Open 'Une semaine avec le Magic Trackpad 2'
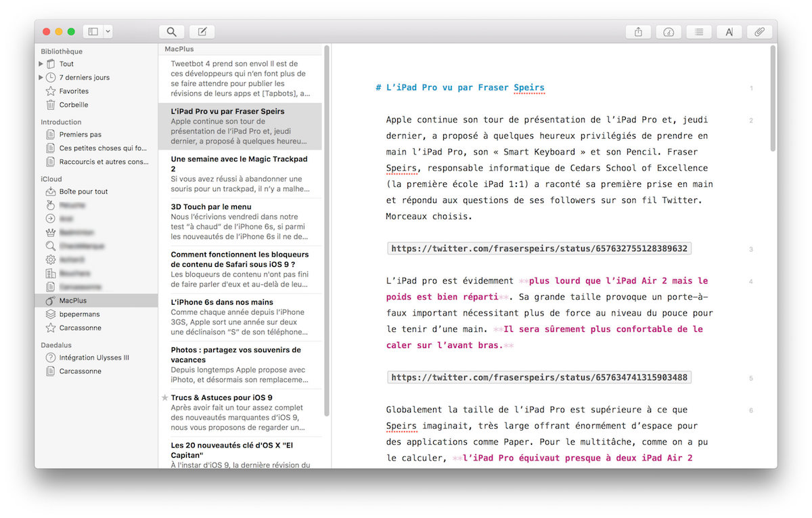 point(240,173)
